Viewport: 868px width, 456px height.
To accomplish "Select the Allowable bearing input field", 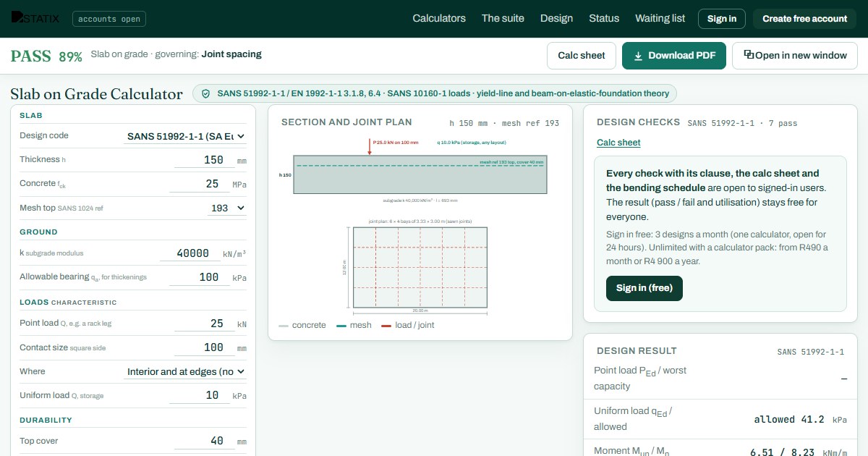I will tap(199, 277).
